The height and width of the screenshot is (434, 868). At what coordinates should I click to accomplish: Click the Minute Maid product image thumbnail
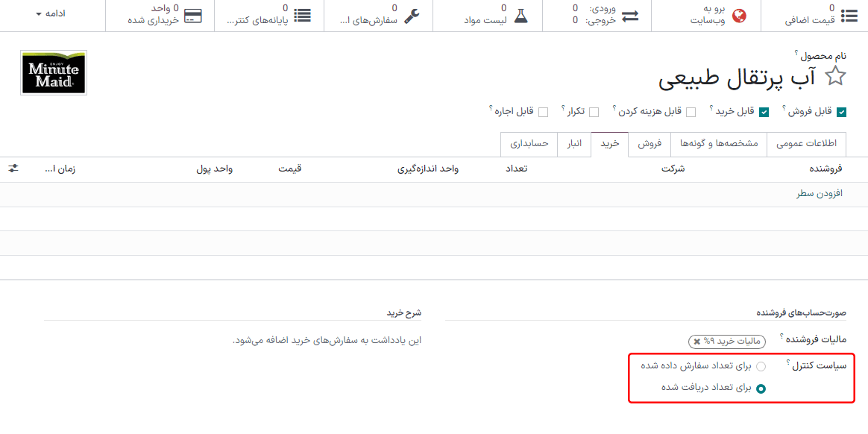pos(53,72)
